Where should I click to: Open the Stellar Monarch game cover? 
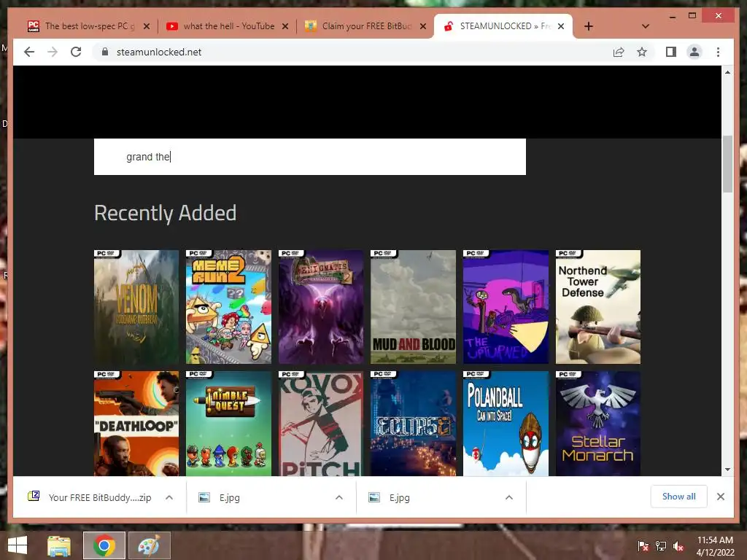(x=598, y=424)
